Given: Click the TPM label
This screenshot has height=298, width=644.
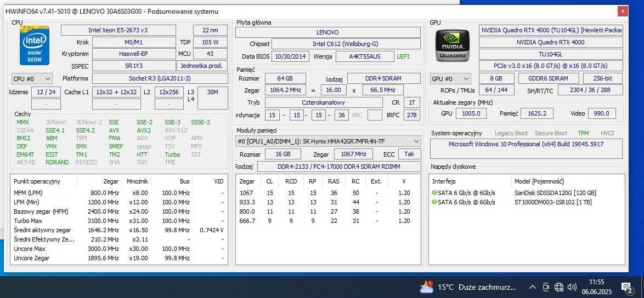Looking at the screenshot, I should click(583, 133).
